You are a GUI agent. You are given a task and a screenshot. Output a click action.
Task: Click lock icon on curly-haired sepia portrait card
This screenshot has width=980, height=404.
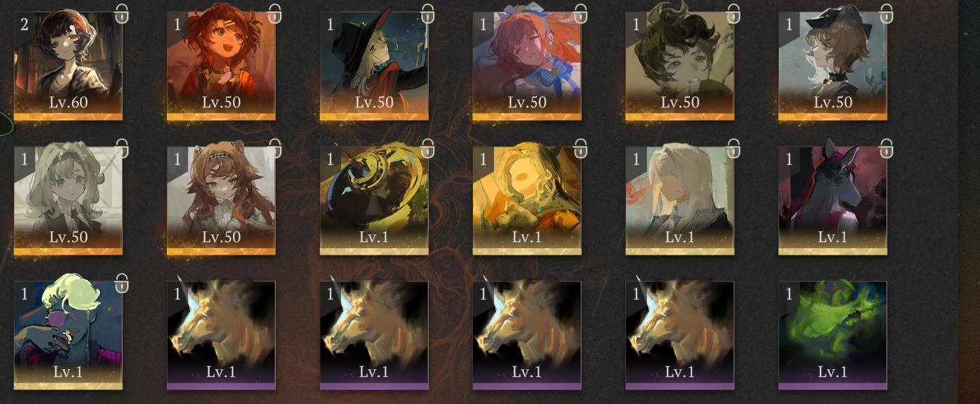[x=734, y=12]
